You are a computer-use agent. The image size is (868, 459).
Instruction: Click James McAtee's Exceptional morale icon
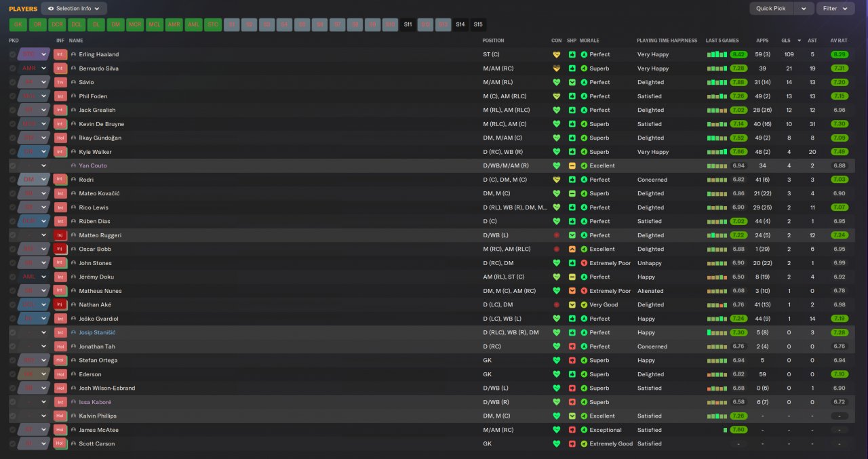click(x=584, y=430)
